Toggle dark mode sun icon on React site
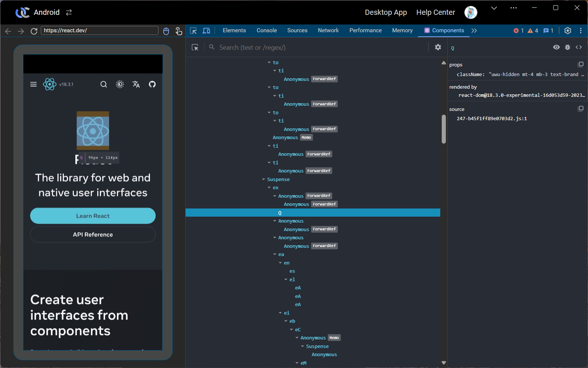This screenshot has width=588, height=368. point(120,84)
